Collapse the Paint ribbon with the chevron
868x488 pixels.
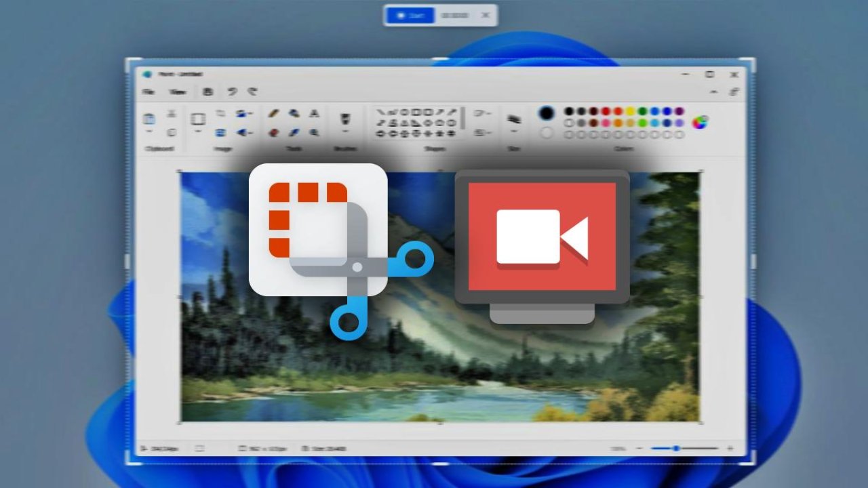coord(713,91)
